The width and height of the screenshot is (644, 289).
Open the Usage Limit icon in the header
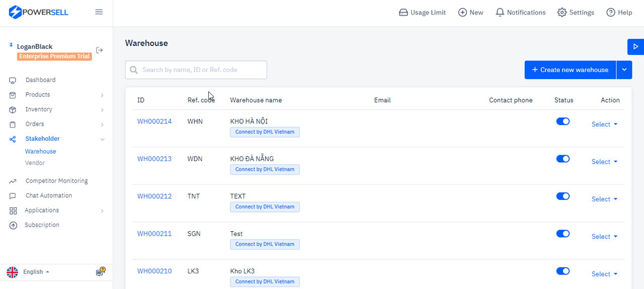[403, 13]
